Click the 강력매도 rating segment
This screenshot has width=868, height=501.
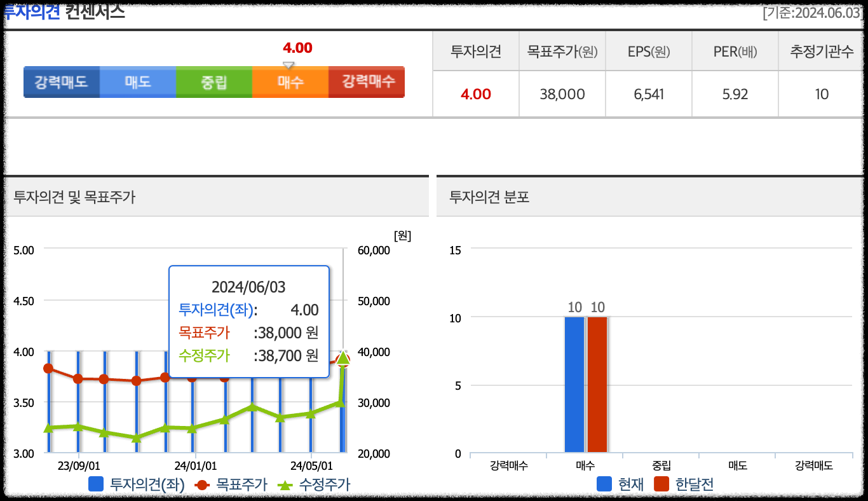(62, 81)
